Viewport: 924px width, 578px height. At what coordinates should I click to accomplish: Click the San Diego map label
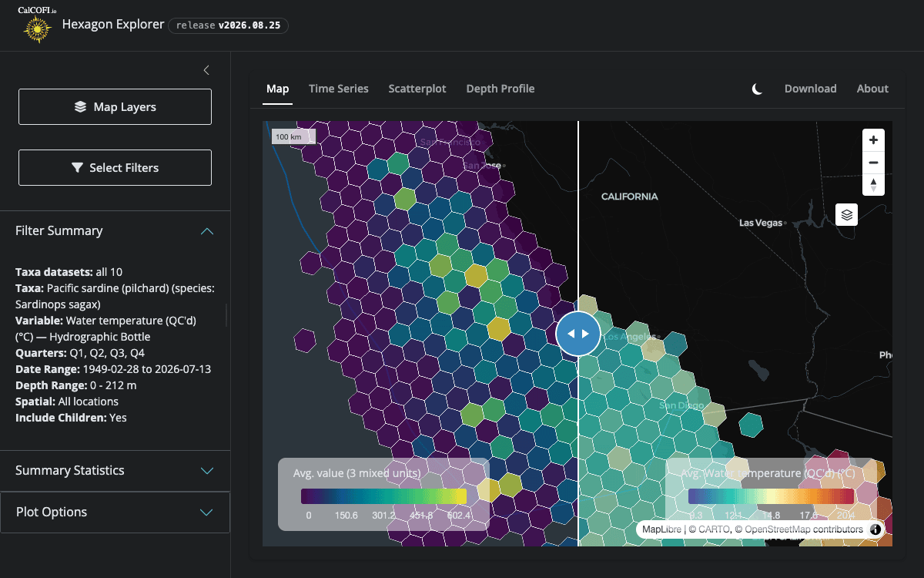pos(680,405)
